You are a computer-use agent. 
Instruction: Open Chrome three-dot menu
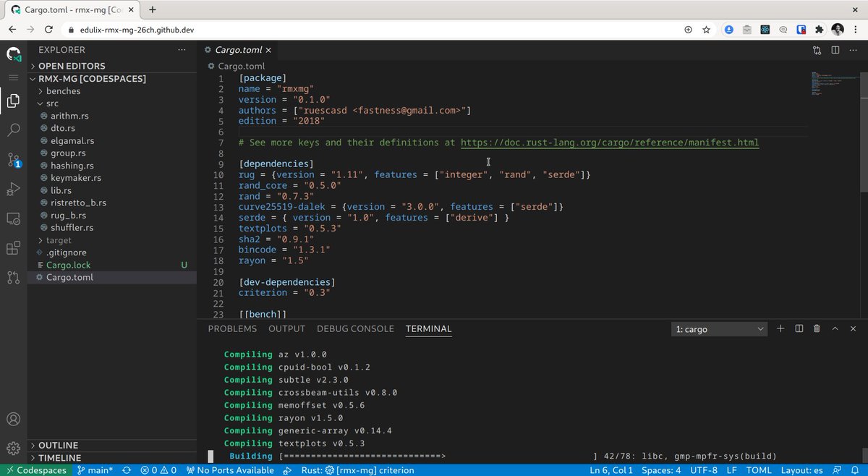click(856, 30)
